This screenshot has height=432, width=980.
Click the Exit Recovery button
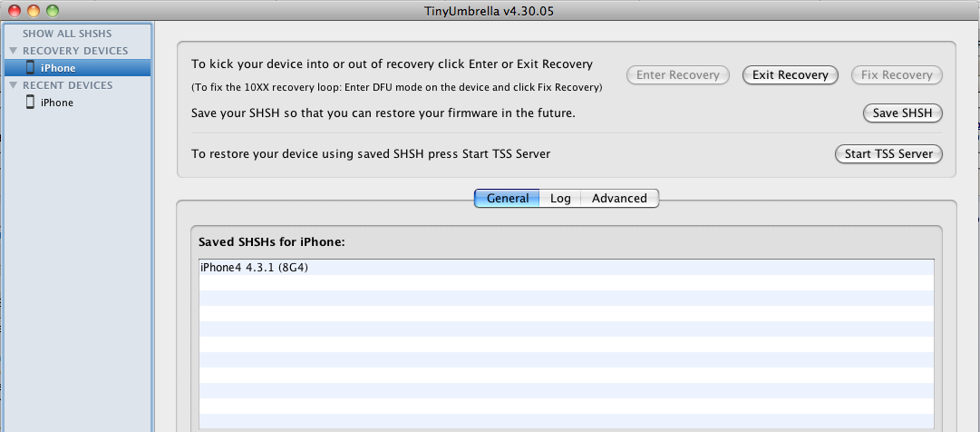[x=791, y=75]
